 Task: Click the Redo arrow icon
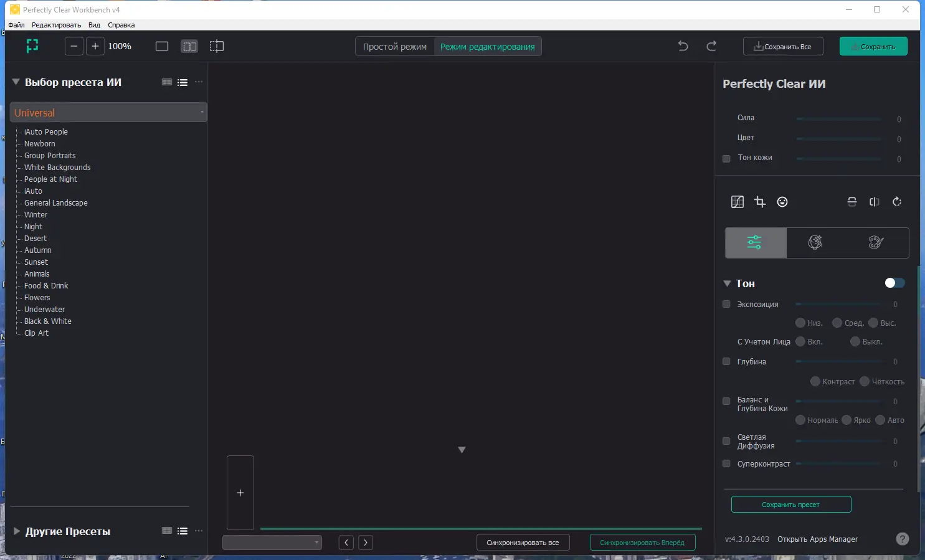(711, 46)
